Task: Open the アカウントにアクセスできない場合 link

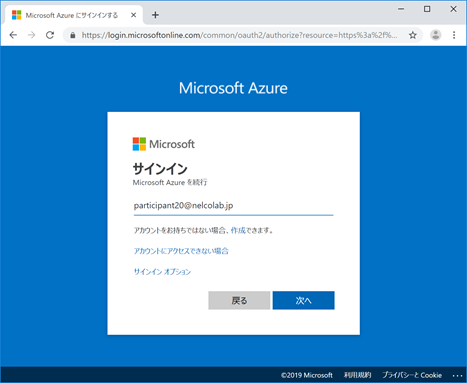Action: (x=181, y=251)
